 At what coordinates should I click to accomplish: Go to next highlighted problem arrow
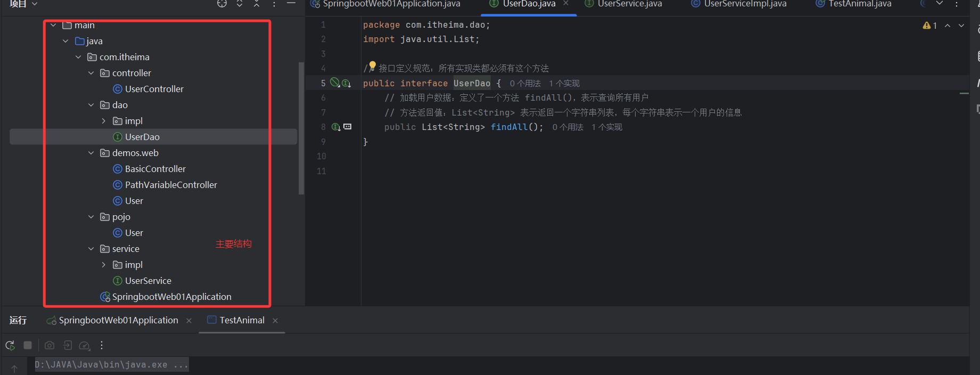click(961, 26)
